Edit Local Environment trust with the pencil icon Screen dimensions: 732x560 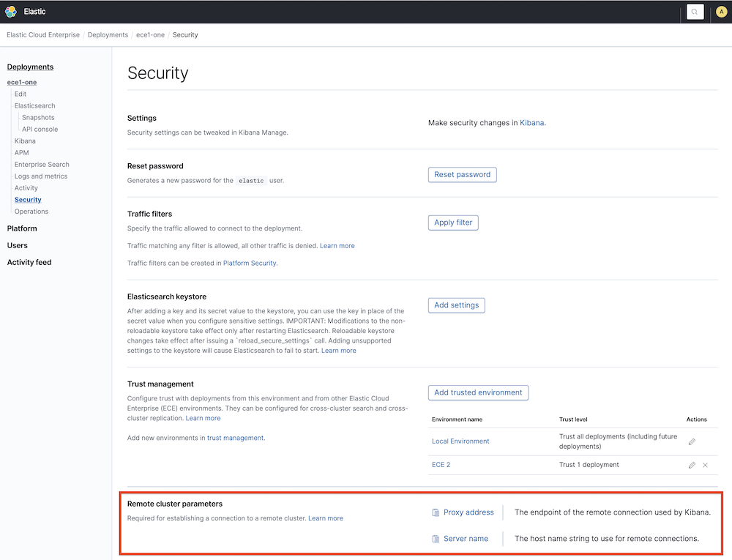click(691, 441)
